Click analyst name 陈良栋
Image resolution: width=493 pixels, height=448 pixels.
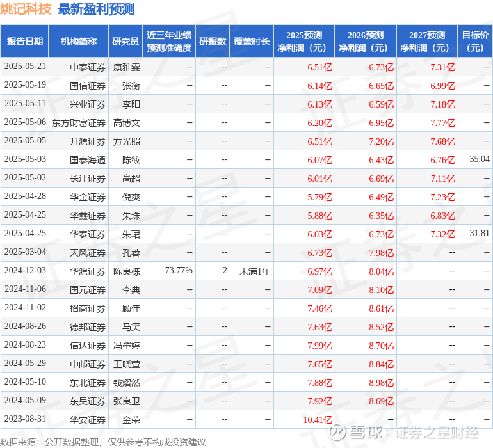tap(126, 271)
